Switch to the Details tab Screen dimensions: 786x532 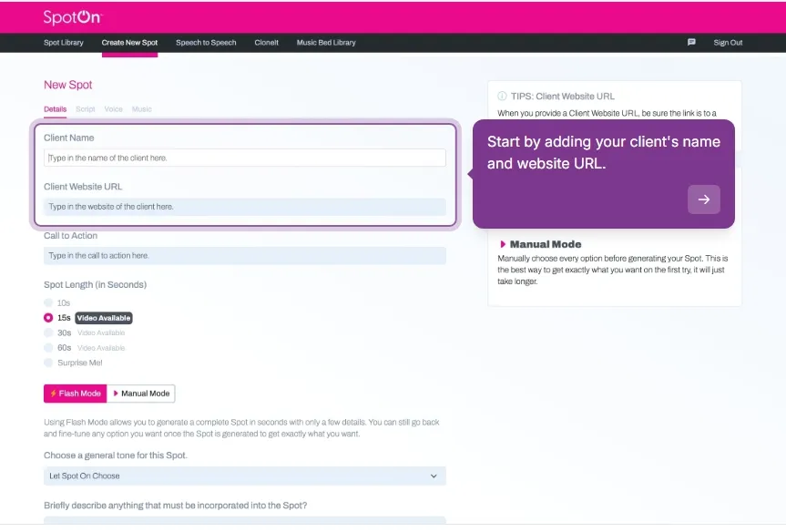coord(56,108)
